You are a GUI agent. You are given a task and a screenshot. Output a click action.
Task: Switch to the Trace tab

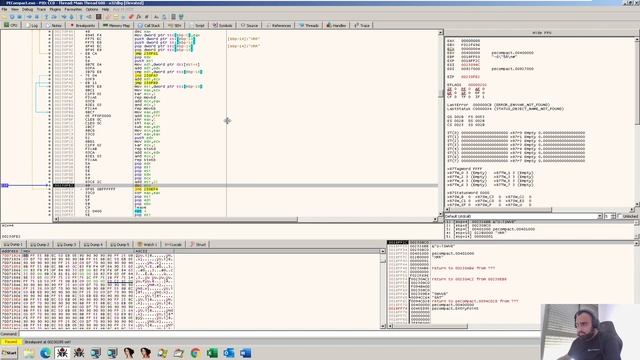pyautogui.click(x=362, y=25)
